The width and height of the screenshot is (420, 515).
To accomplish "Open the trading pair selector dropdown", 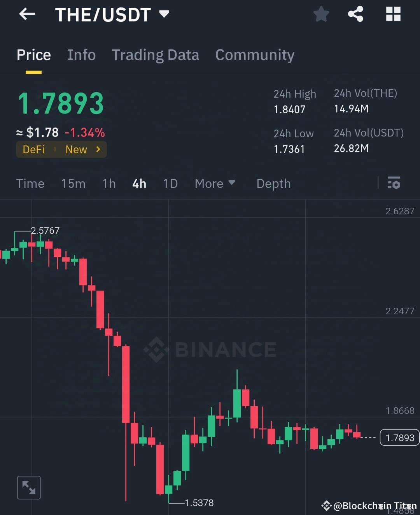I will tap(164, 14).
